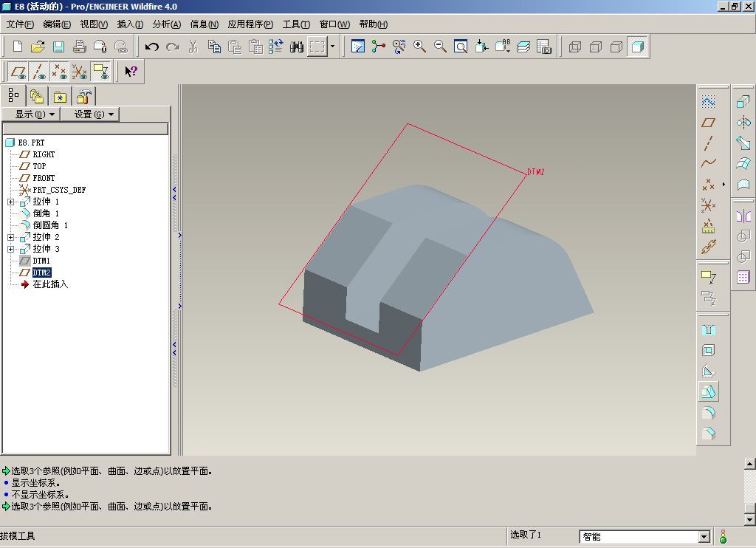This screenshot has width=756, height=548.
Task: Open the 插入 menu
Action: 130,24
